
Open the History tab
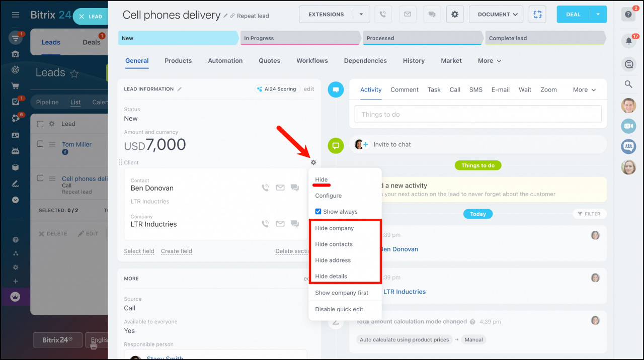(x=414, y=61)
